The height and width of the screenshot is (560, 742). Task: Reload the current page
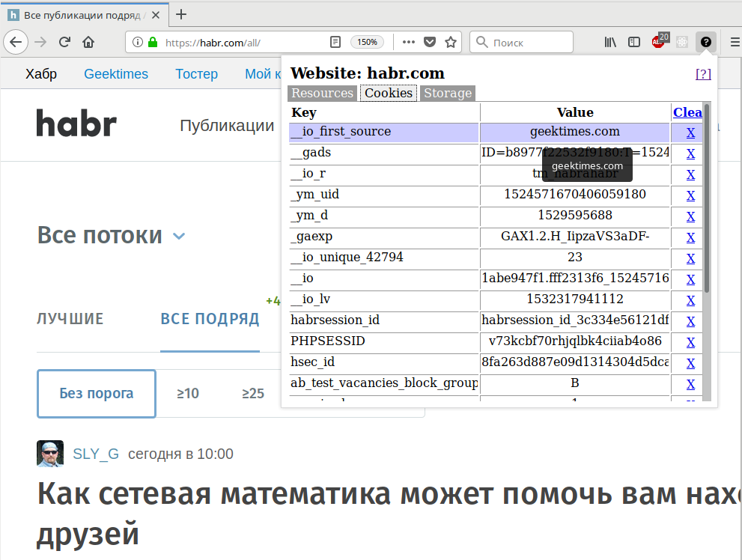[x=65, y=42]
